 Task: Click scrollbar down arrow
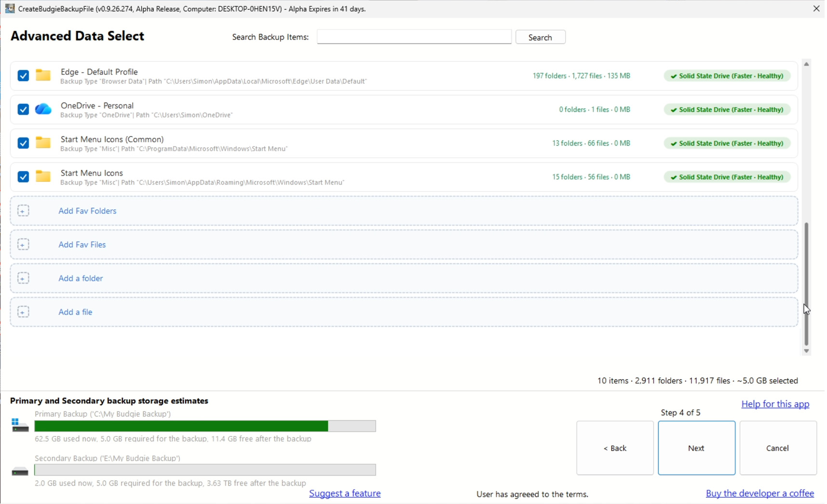pyautogui.click(x=806, y=351)
